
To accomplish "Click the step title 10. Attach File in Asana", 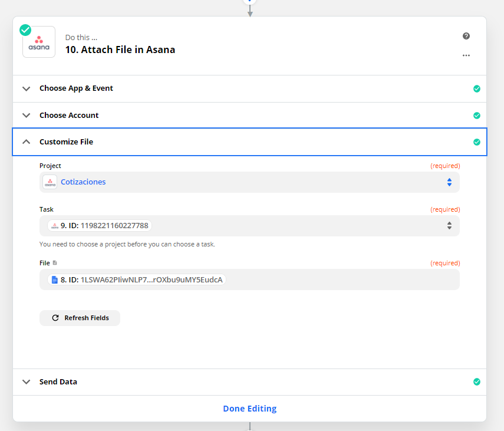I will (x=120, y=50).
